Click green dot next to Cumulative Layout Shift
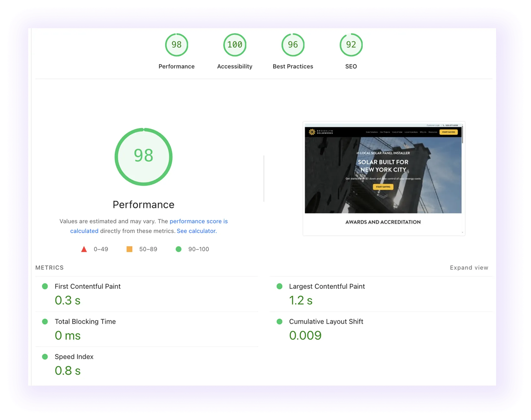The height and width of the screenshot is (420, 531). pyautogui.click(x=280, y=321)
